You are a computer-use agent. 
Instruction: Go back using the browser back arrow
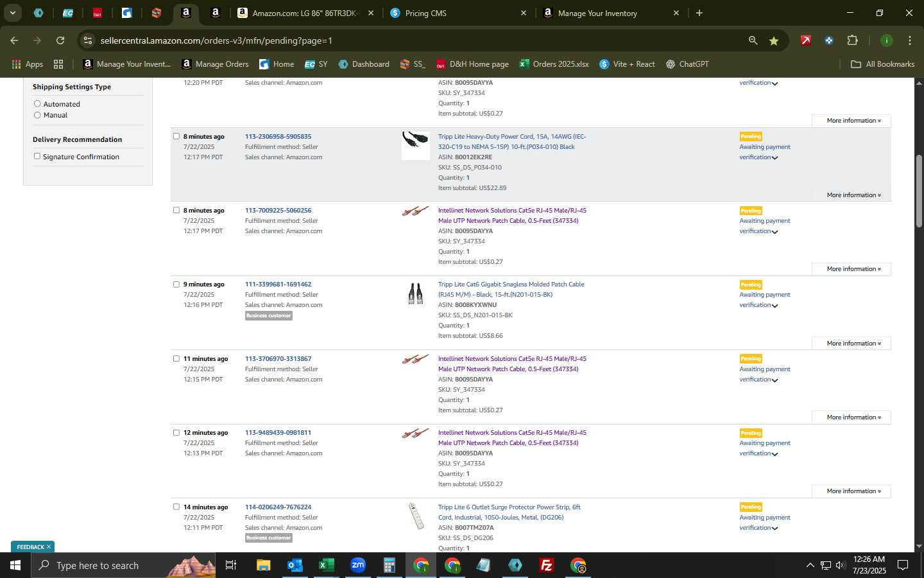point(14,40)
